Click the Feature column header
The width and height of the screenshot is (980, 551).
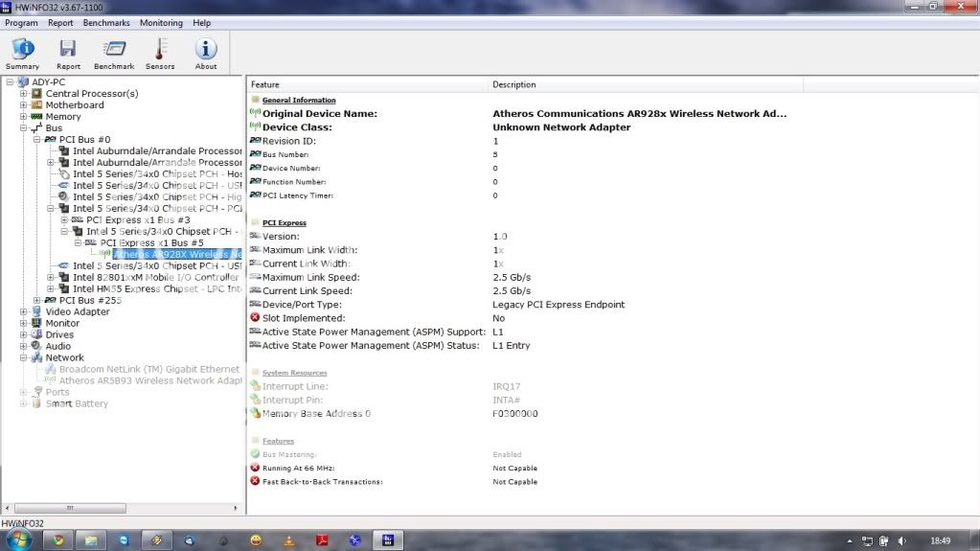point(367,84)
